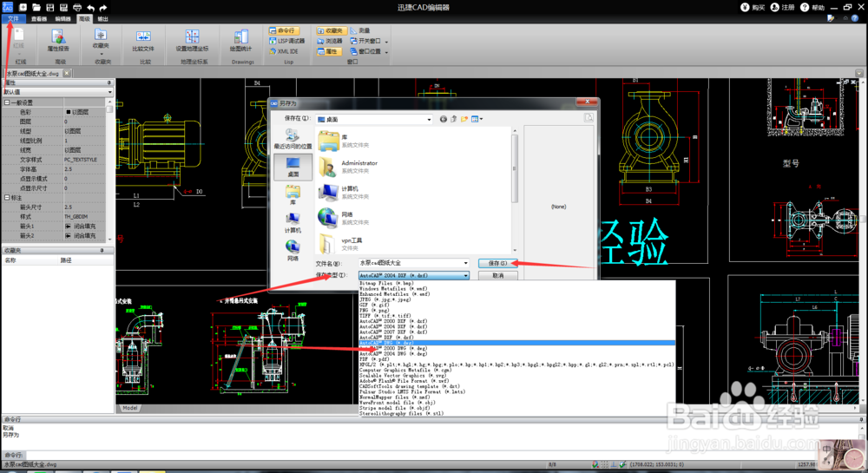Toggle the 属性 panel in 窗口 group
Screen dimensions: 868x473
point(328,51)
